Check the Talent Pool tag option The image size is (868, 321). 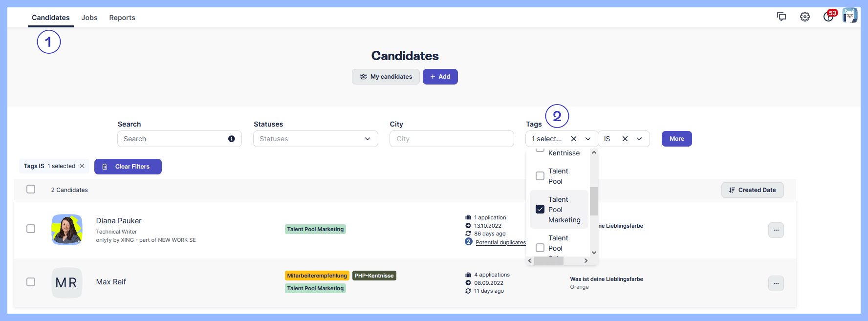pyautogui.click(x=540, y=176)
